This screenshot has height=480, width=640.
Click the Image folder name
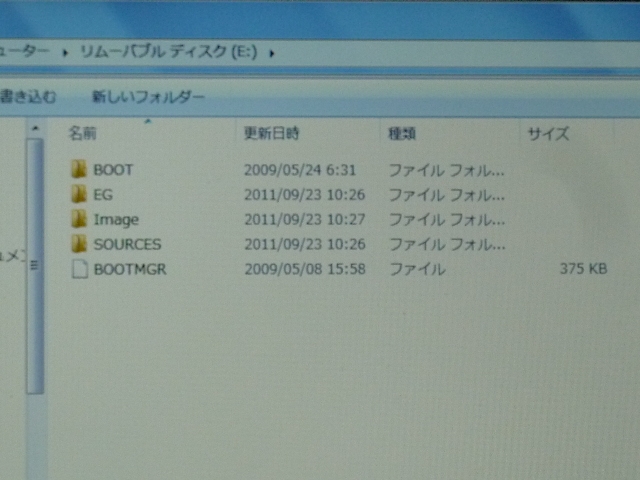click(x=116, y=220)
